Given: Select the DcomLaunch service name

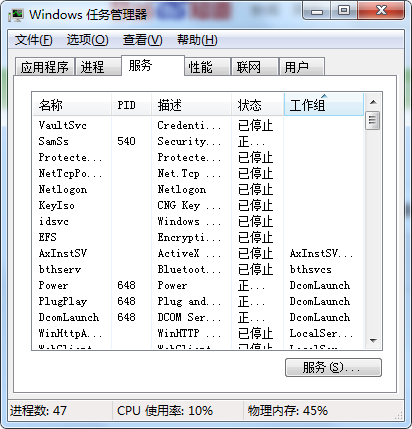Looking at the screenshot, I should pos(69,317).
